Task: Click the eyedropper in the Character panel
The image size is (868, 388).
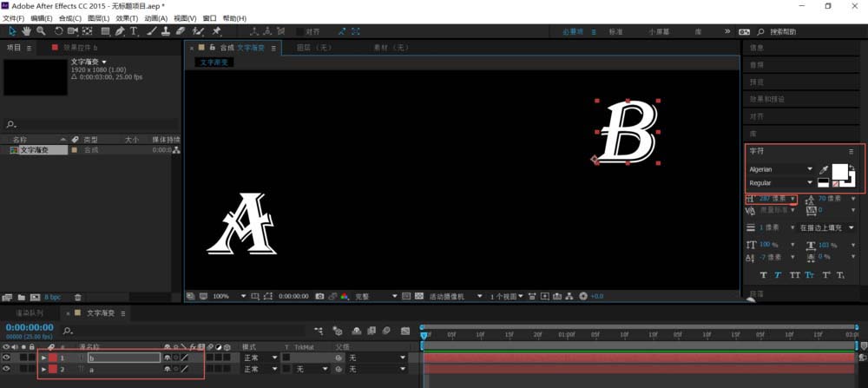Action: click(823, 169)
